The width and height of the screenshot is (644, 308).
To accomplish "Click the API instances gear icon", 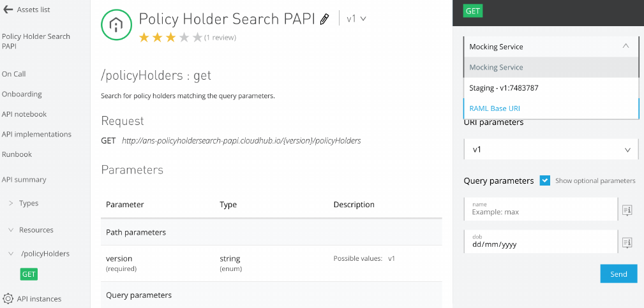I will 8,298.
